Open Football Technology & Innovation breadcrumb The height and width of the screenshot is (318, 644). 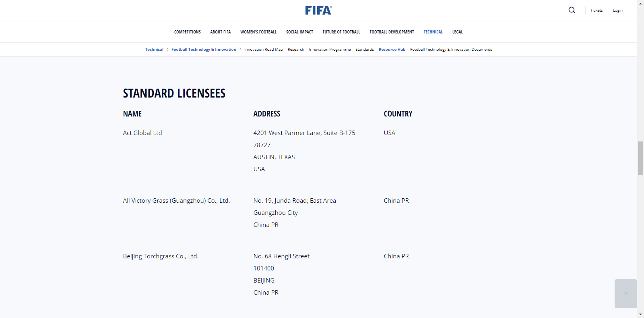[204, 50]
